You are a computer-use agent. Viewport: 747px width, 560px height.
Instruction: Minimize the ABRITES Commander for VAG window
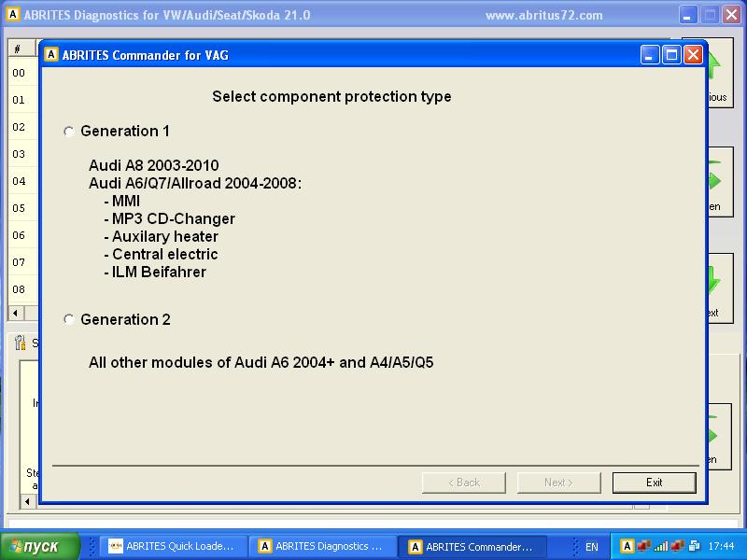(x=650, y=55)
